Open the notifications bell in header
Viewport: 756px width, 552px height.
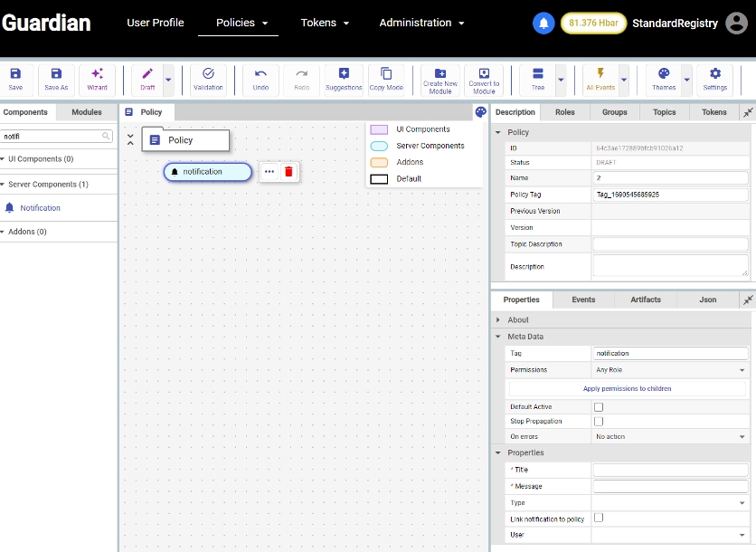(543, 24)
